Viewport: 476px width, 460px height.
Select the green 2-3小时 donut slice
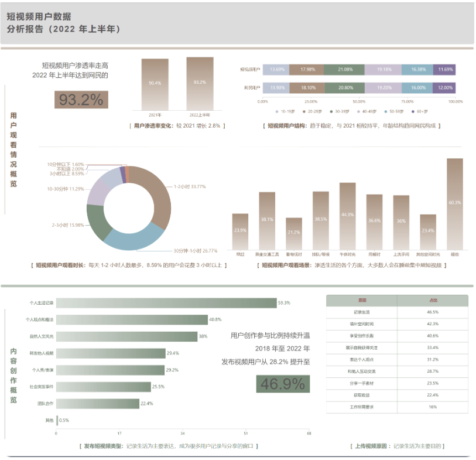point(97,222)
